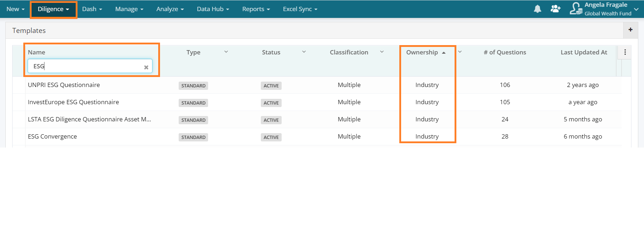Click Multiple classification in UNPRI row
Image resolution: width=644 pixels, height=232 pixels.
point(349,85)
